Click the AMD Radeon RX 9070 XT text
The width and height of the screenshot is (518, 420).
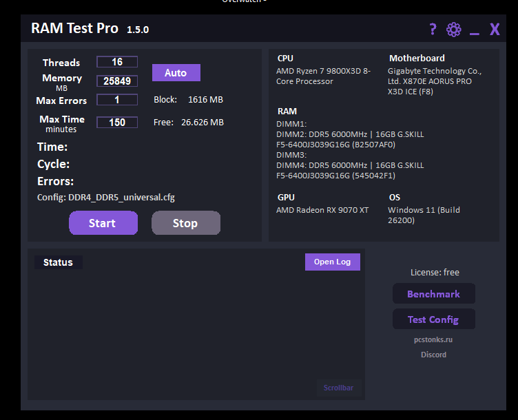322,210
